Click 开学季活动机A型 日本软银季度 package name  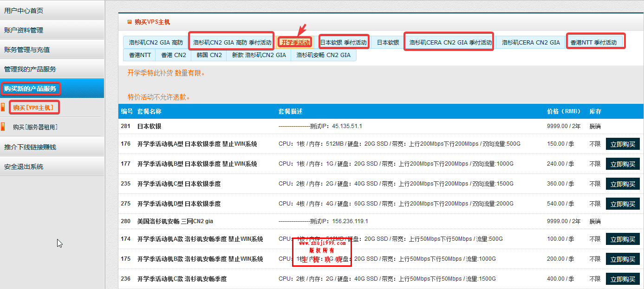pos(197,144)
